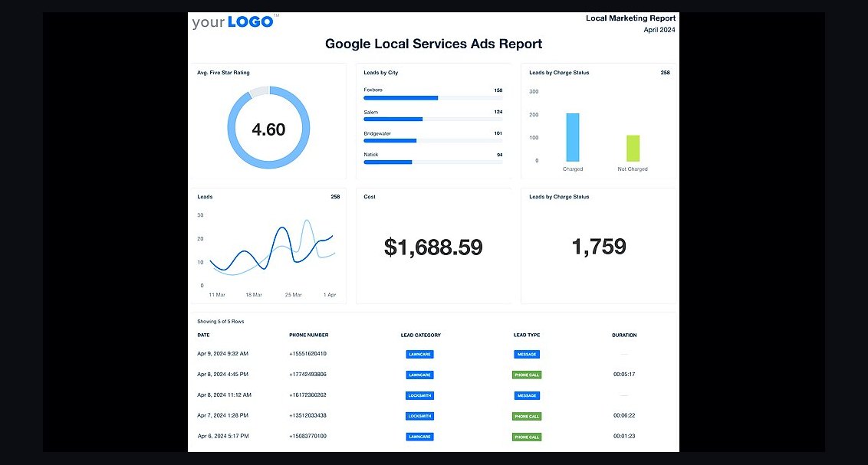Screen dimensions: 868x465
Task: Click phone number +16172366262
Action: 307,395
